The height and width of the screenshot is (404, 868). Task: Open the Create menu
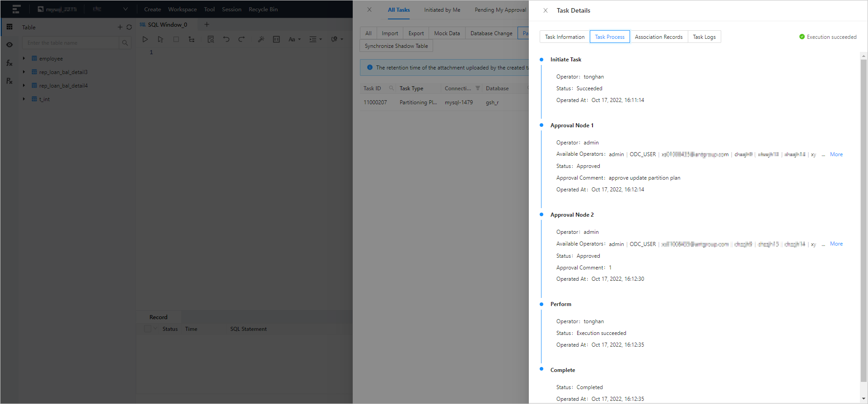point(153,9)
